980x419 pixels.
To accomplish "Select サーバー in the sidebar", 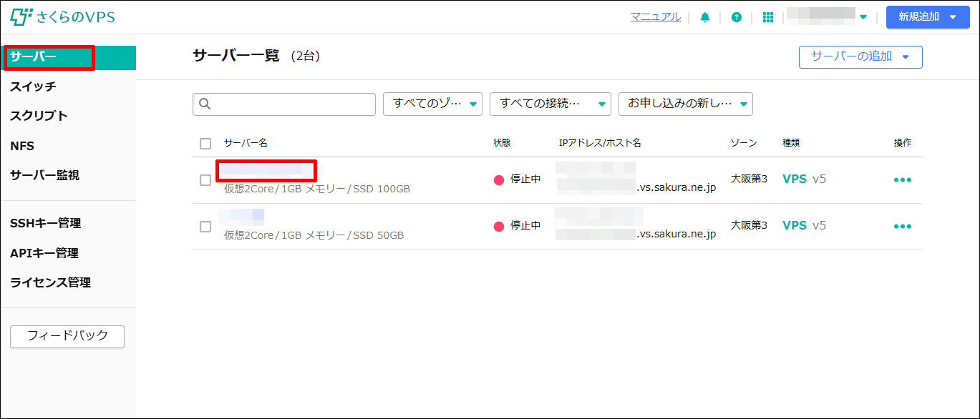I will tap(68, 57).
